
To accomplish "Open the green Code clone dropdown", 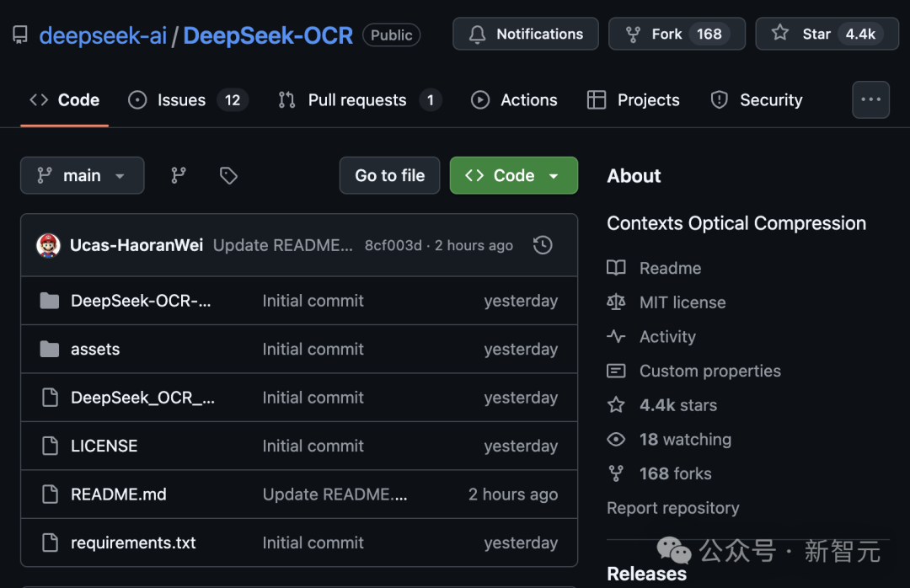I will click(x=514, y=175).
